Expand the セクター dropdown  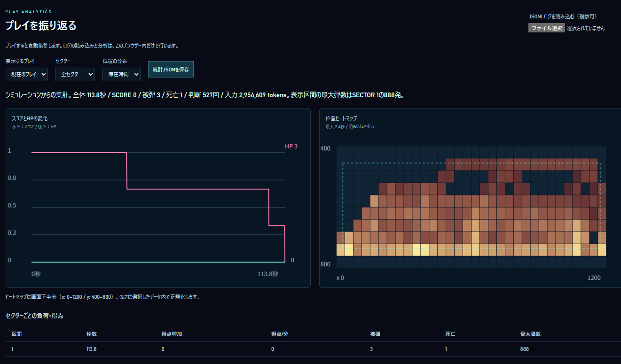pyautogui.click(x=75, y=74)
